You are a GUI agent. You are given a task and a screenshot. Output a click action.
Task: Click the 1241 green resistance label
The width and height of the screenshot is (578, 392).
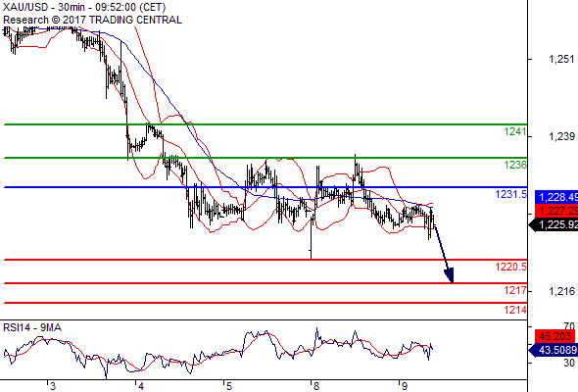(515, 131)
